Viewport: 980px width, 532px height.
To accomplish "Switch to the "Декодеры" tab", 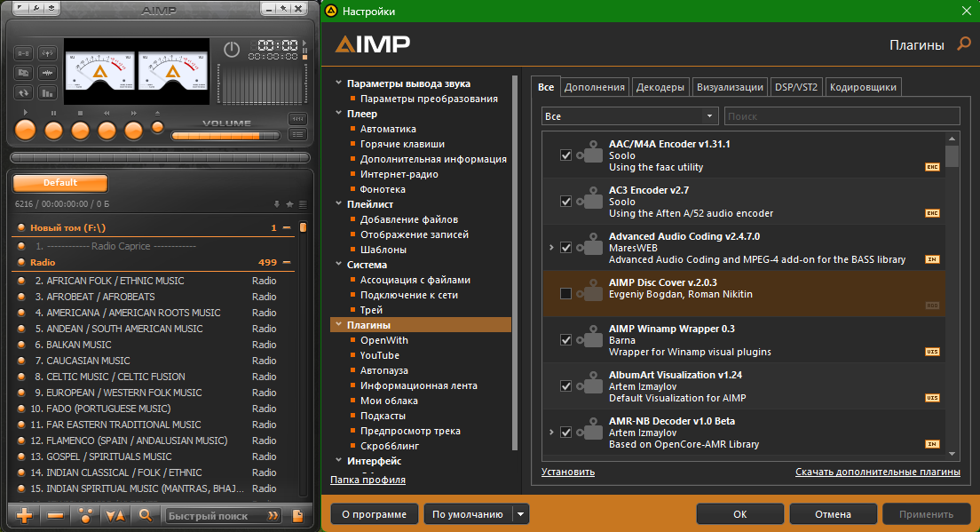I will coord(660,87).
